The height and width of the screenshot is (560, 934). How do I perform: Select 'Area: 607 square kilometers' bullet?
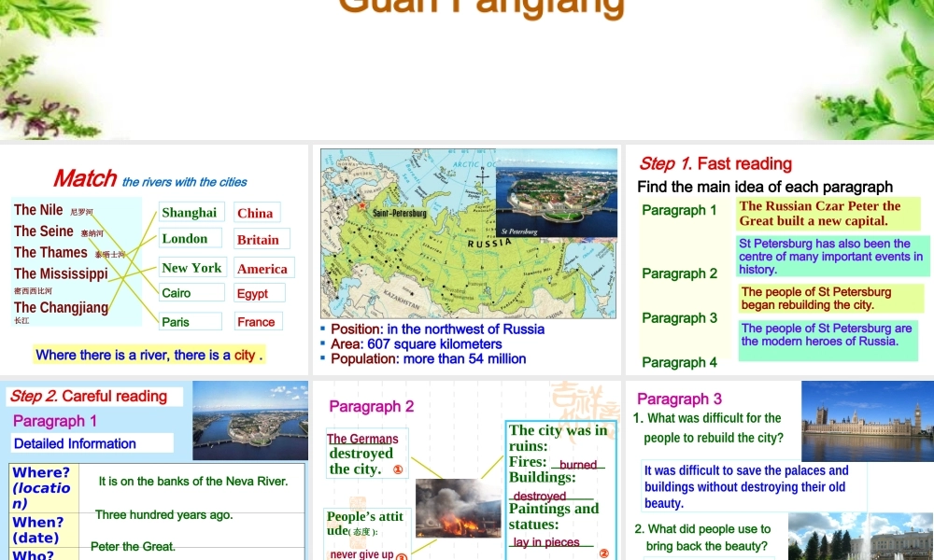(x=417, y=344)
